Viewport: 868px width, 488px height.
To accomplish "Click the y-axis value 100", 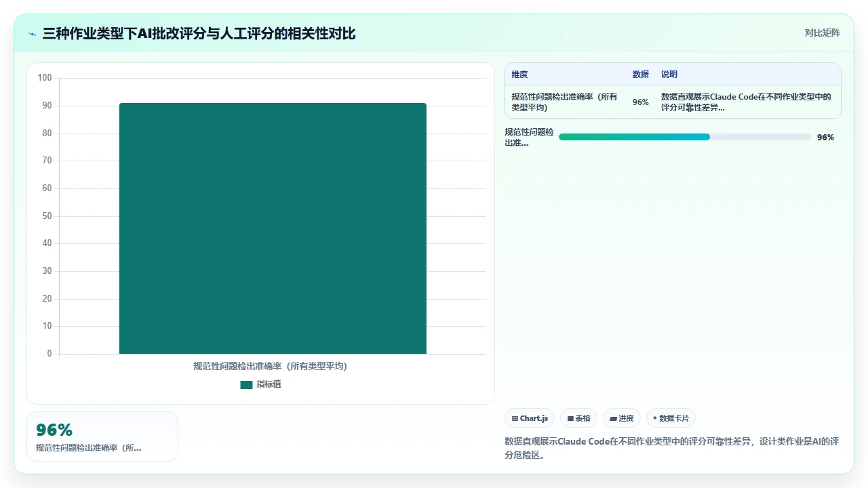I will pos(45,78).
